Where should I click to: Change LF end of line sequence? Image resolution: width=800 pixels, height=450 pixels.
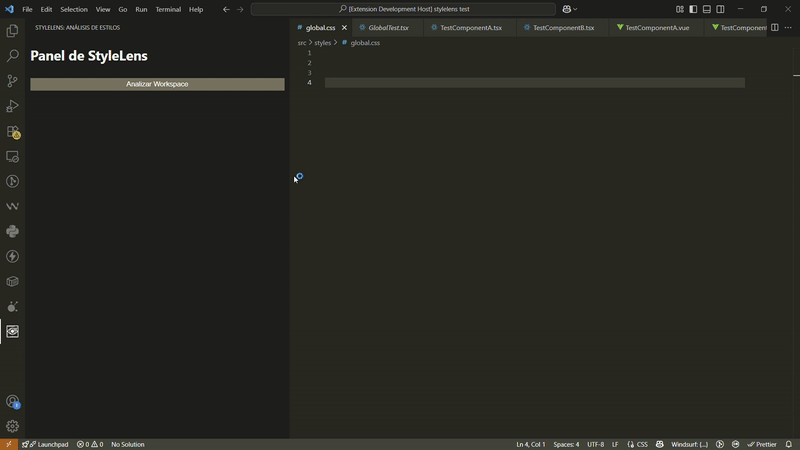click(615, 444)
